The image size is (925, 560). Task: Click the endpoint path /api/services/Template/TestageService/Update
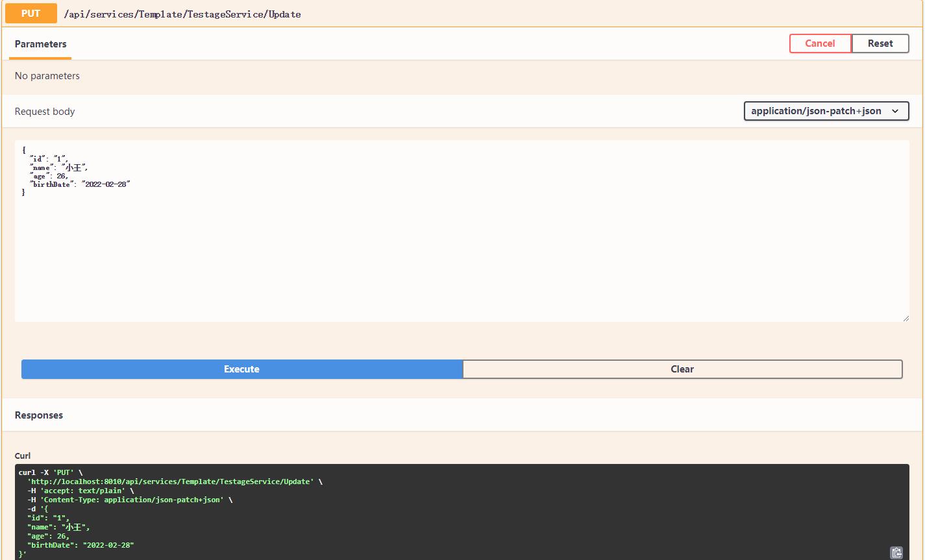click(182, 14)
